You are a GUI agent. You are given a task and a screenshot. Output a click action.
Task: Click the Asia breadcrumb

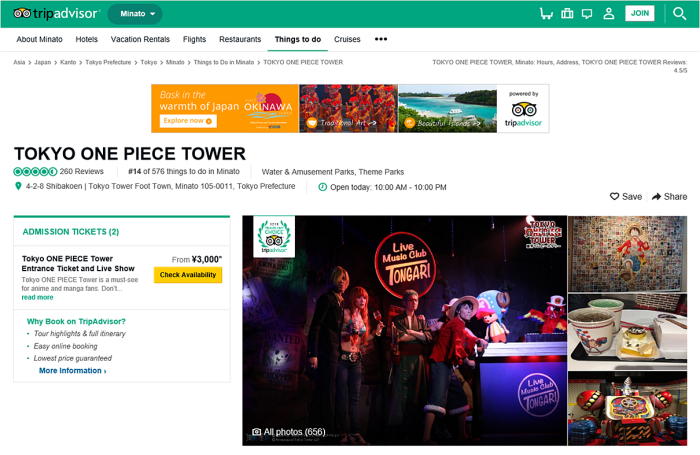click(19, 62)
